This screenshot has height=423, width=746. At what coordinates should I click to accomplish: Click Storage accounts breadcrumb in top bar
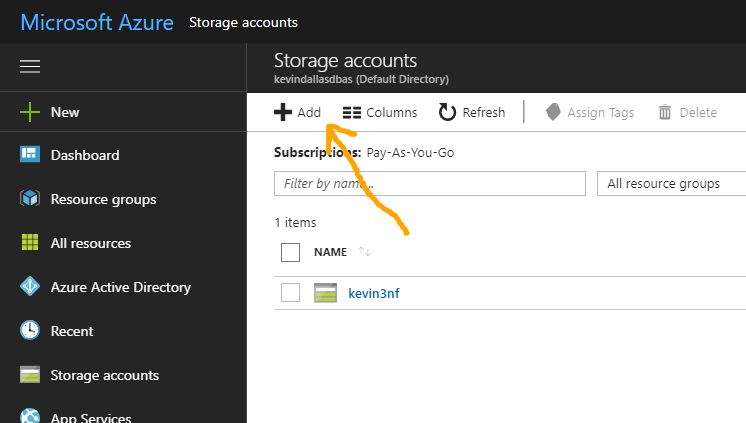click(x=244, y=22)
